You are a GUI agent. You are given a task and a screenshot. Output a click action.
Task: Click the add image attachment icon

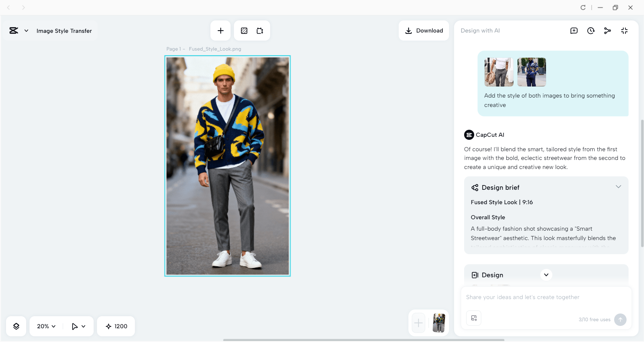click(474, 318)
